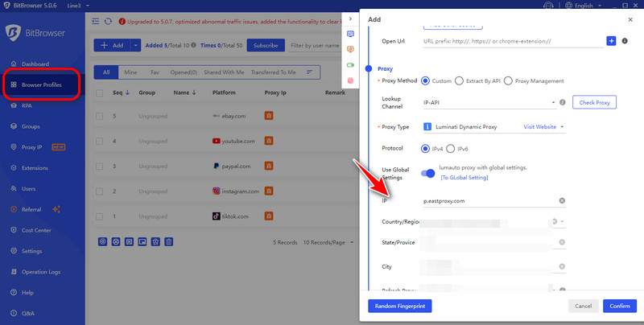Choose the IPv4 protocol
644x325 pixels.
coord(426,149)
